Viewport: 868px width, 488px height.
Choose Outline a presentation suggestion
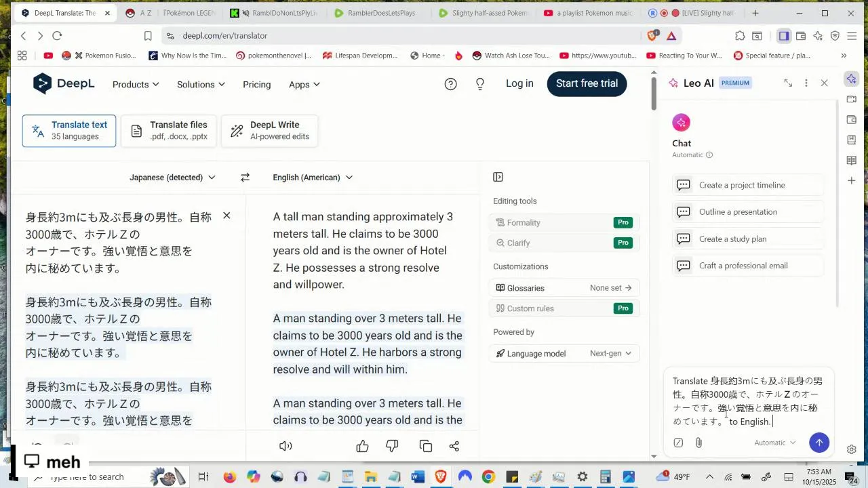point(749,212)
